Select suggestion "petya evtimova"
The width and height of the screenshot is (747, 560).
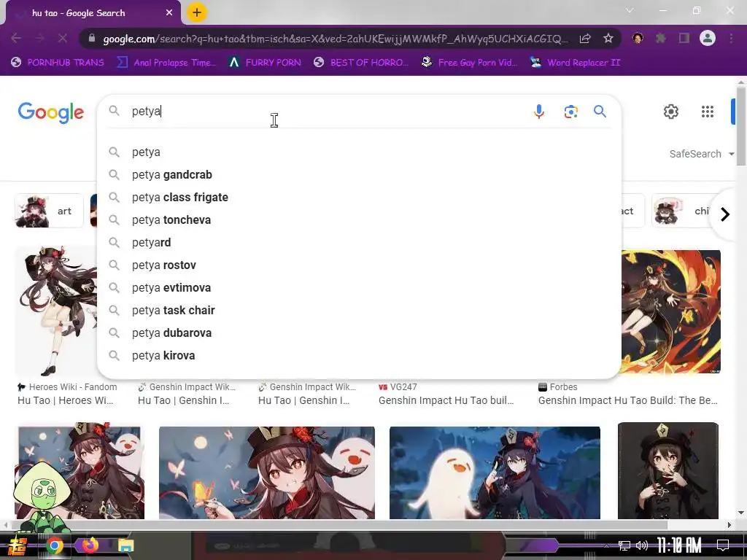click(x=359, y=287)
